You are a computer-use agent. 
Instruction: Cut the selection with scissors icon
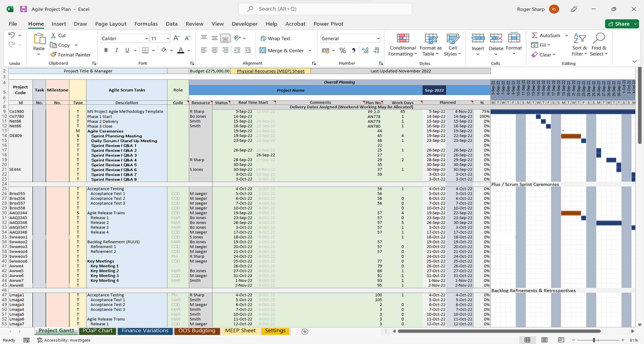coord(54,35)
